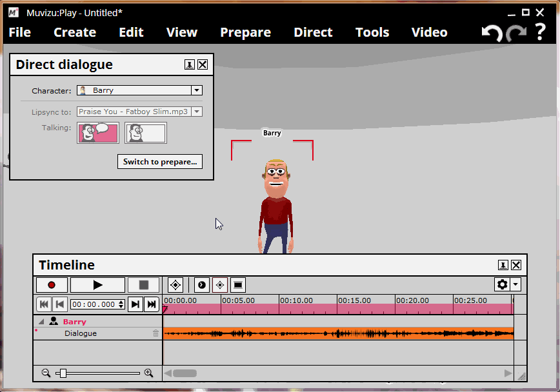
Task: Click the timeline Record button
Action: 52,285
